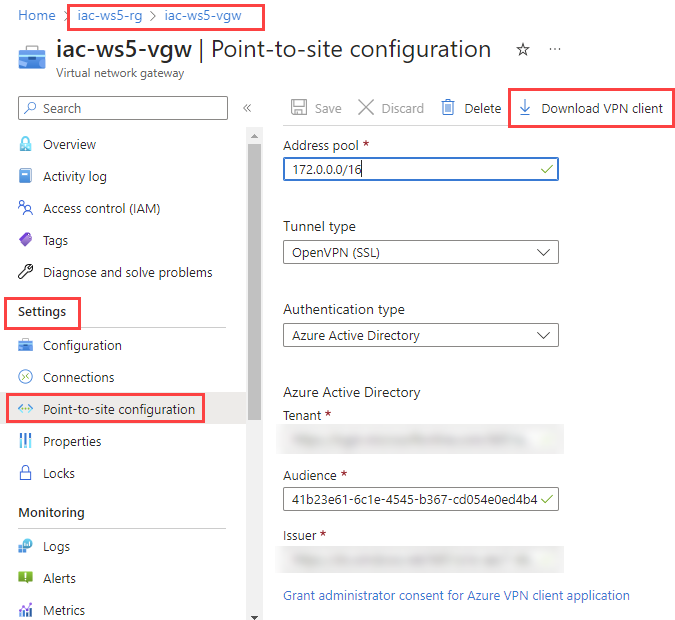Click the Locks padlock icon
This screenshot has width=675, height=620.
pyautogui.click(x=25, y=473)
